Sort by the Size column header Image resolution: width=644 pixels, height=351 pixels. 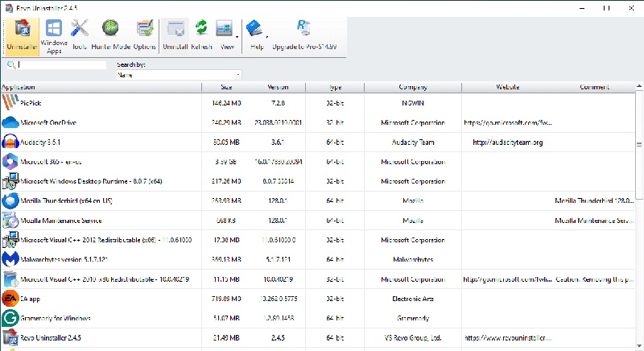226,87
